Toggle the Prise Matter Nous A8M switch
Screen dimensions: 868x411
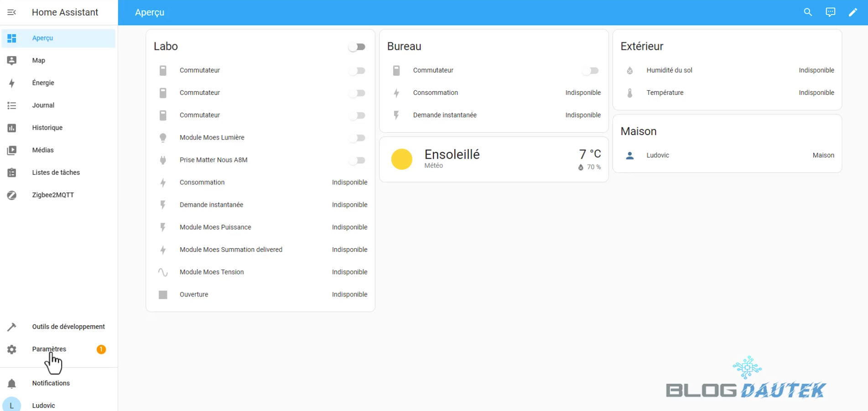tap(357, 160)
